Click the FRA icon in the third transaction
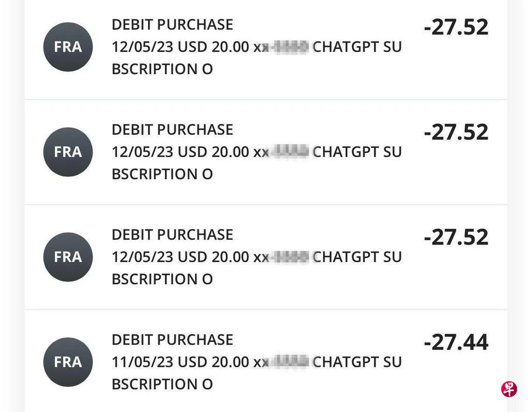This screenshot has height=412, width=532. click(x=68, y=257)
